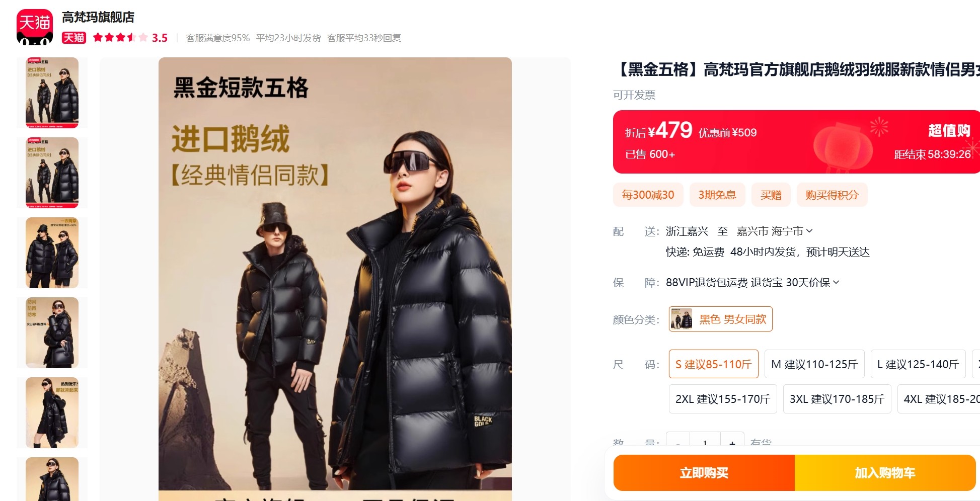Open the 3期免息 installment tag
The image size is (980, 501).
(717, 195)
